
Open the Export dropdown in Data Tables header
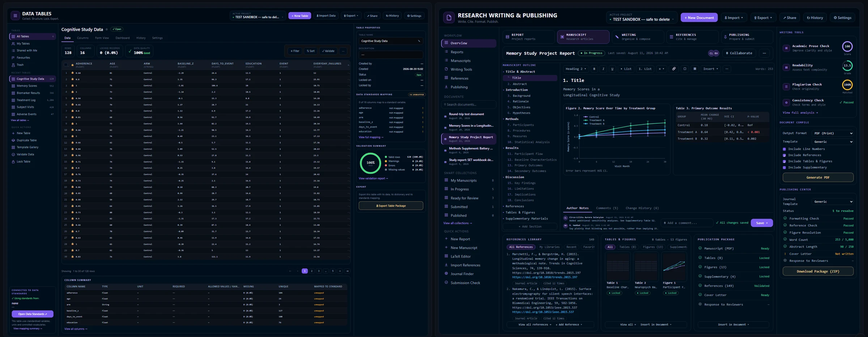[351, 16]
